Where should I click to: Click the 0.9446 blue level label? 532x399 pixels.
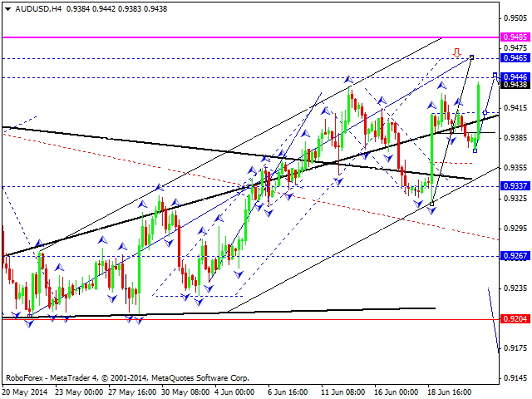[515, 77]
